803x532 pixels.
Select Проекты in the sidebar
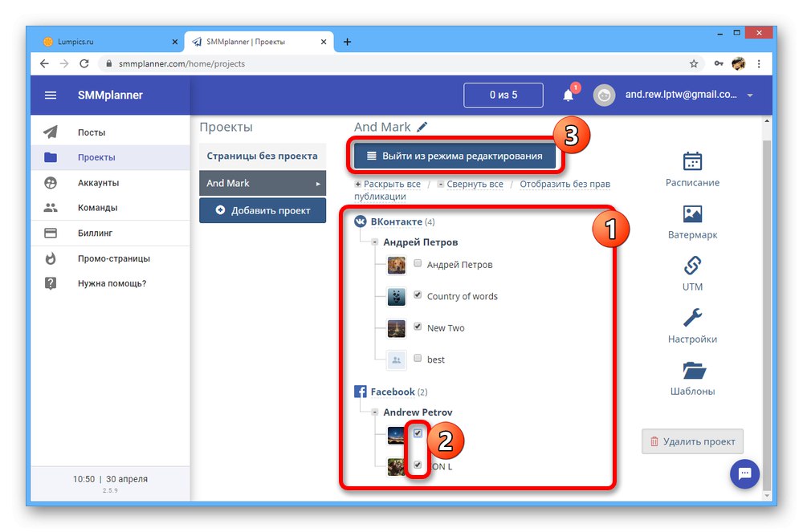[x=110, y=157]
